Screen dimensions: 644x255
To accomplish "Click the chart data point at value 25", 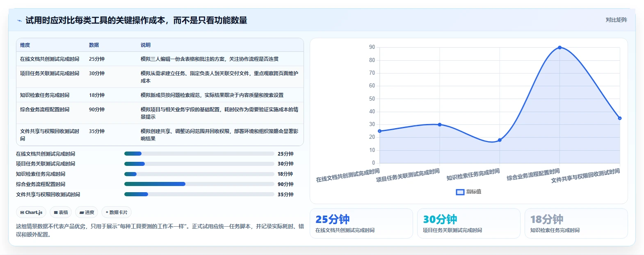I will (379, 131).
